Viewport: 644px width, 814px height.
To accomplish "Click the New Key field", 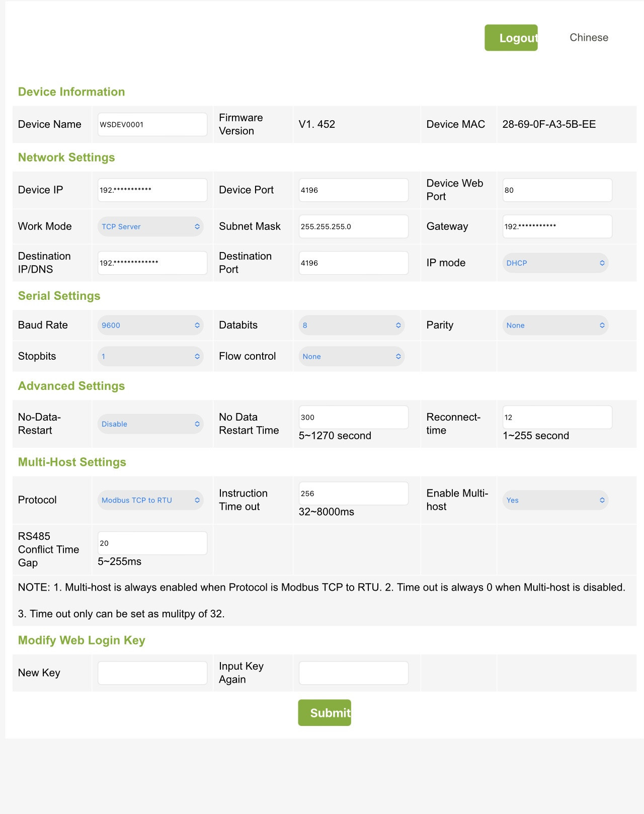I will point(152,673).
